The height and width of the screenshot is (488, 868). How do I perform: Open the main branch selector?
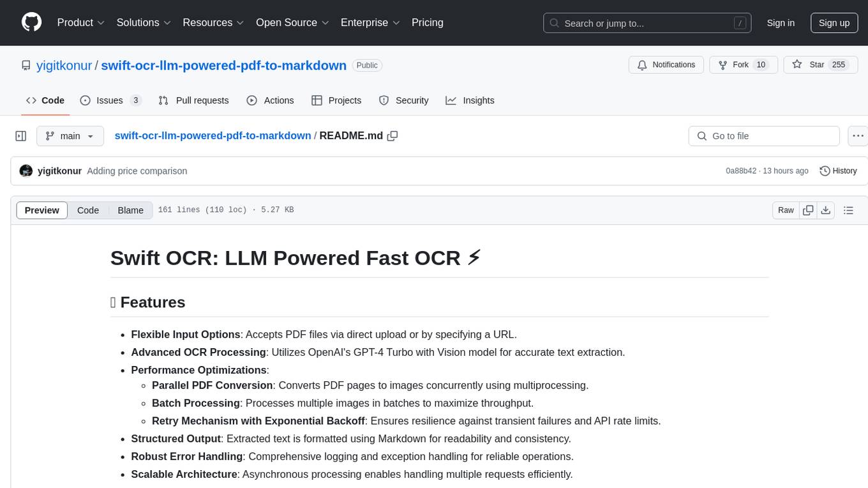point(70,136)
